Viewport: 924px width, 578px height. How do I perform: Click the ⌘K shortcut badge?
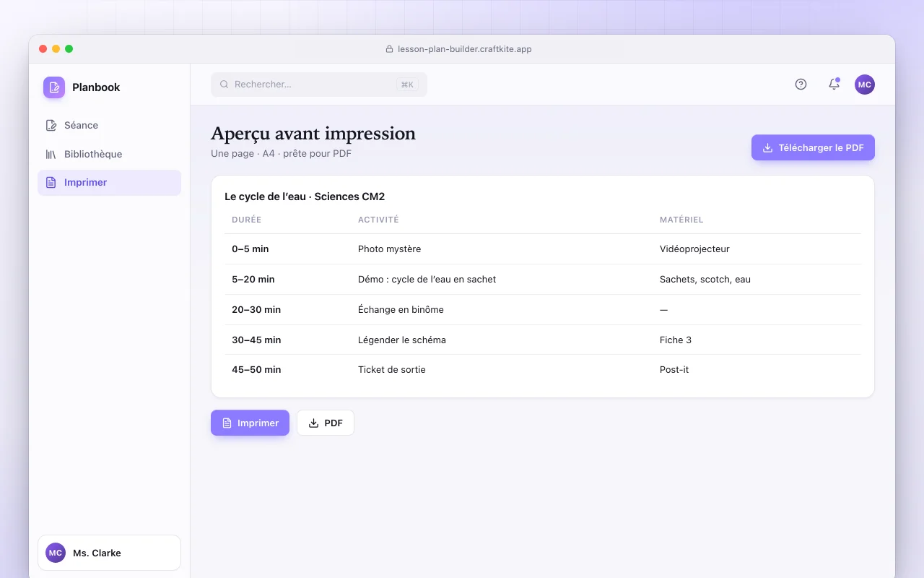pyautogui.click(x=407, y=85)
